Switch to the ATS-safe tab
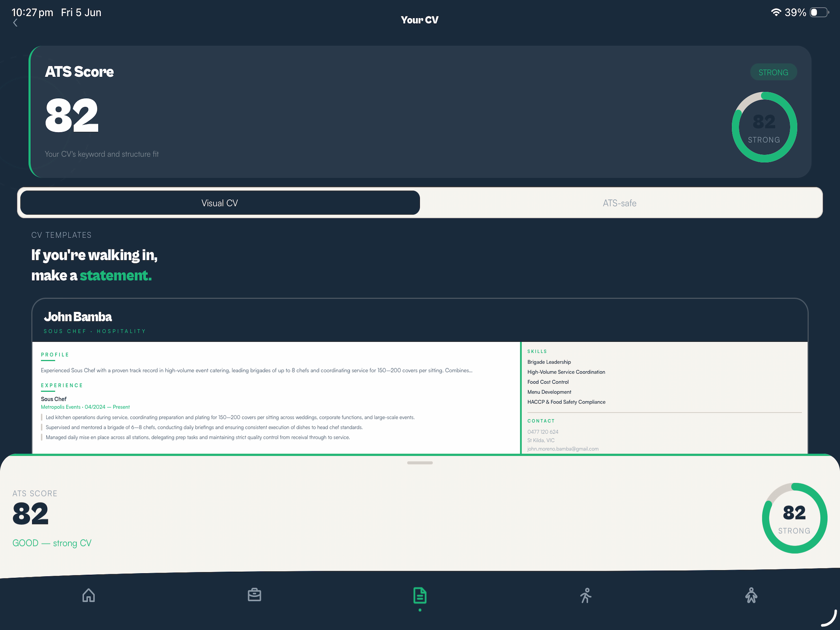Viewport: 840px width, 630px height. point(619,203)
